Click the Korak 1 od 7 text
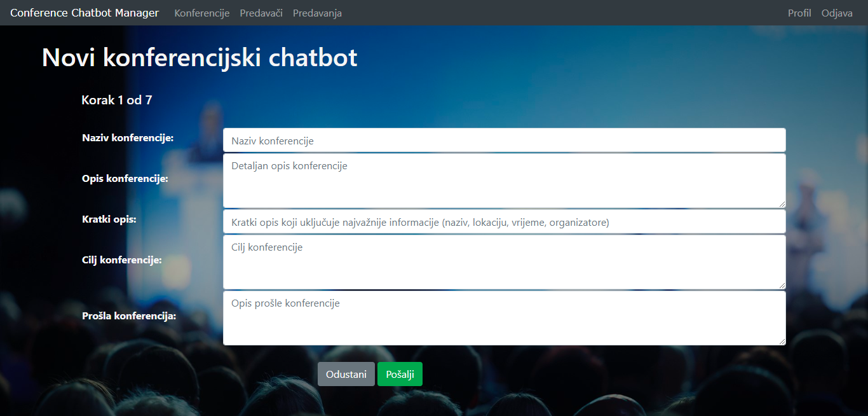 coord(117,100)
